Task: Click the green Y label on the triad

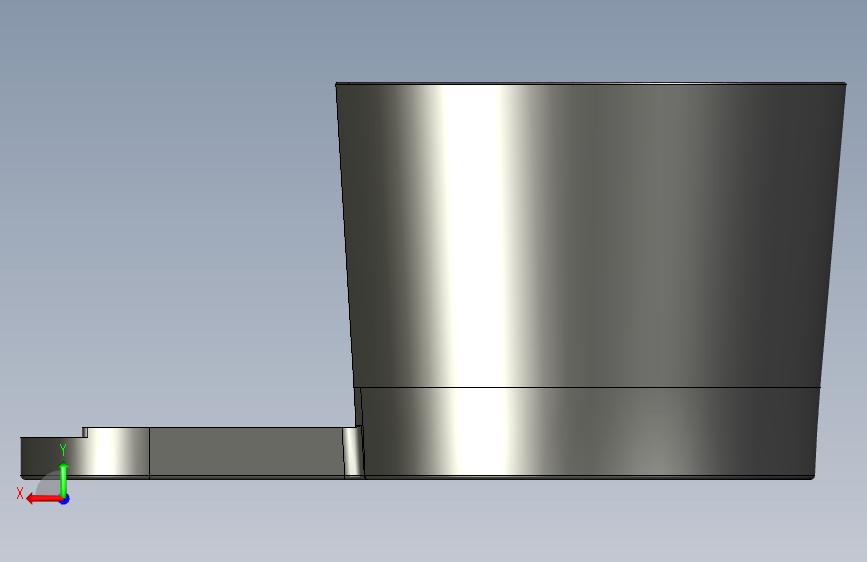Action: (63, 450)
